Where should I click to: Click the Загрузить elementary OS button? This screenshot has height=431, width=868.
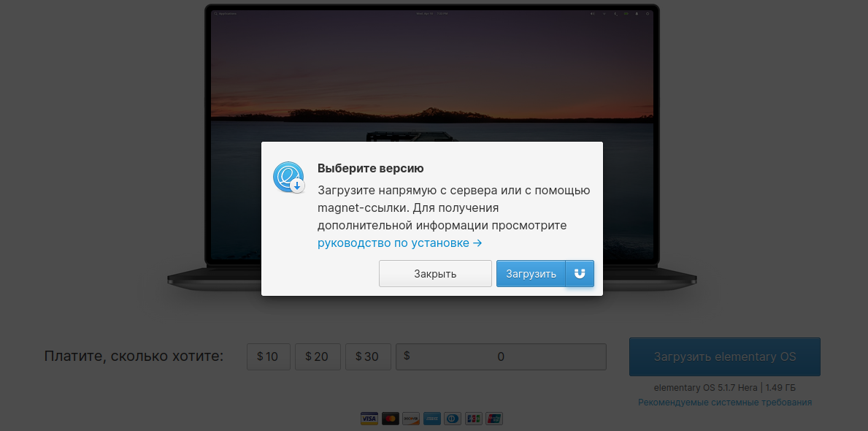point(725,356)
